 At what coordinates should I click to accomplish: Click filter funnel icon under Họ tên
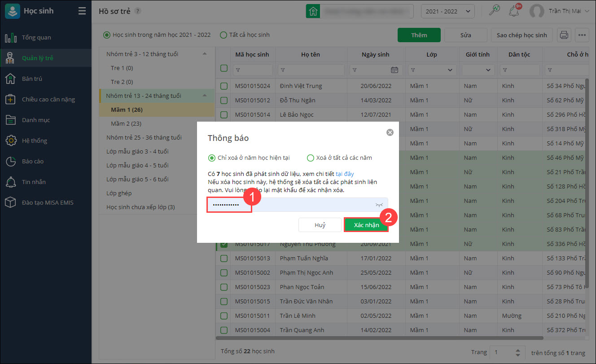tap(283, 70)
